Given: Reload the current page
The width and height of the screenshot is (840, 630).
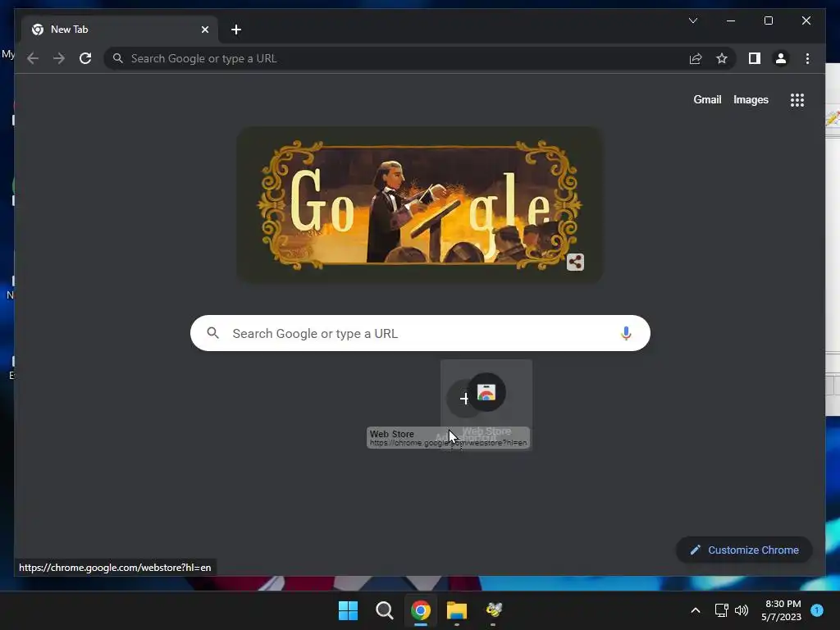Looking at the screenshot, I should click(85, 58).
